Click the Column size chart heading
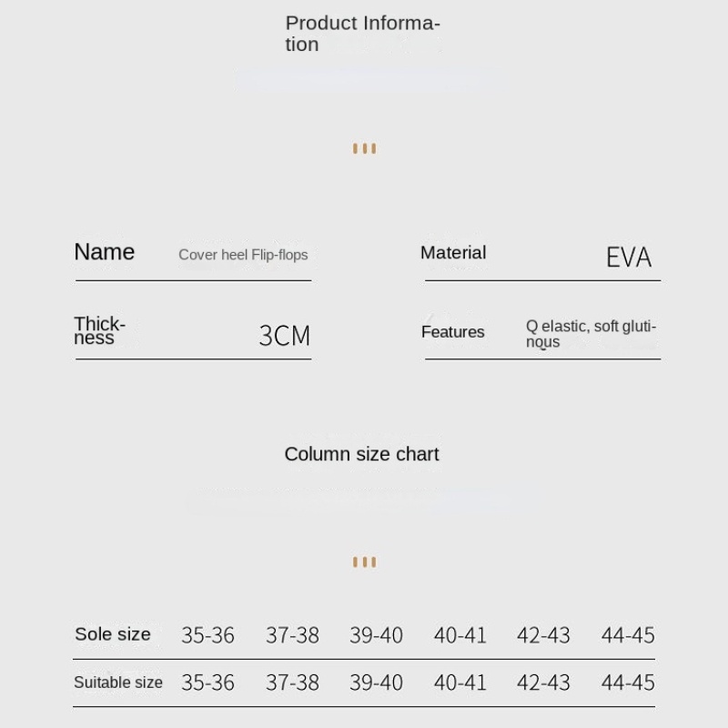 (x=361, y=454)
